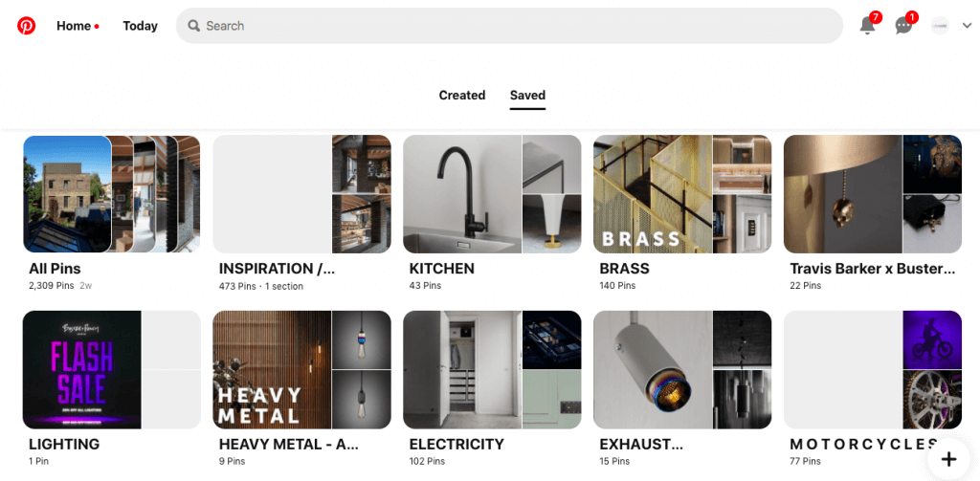The image size is (980, 481).
Task: Open the Travis Barker x Buster board
Action: (873, 194)
